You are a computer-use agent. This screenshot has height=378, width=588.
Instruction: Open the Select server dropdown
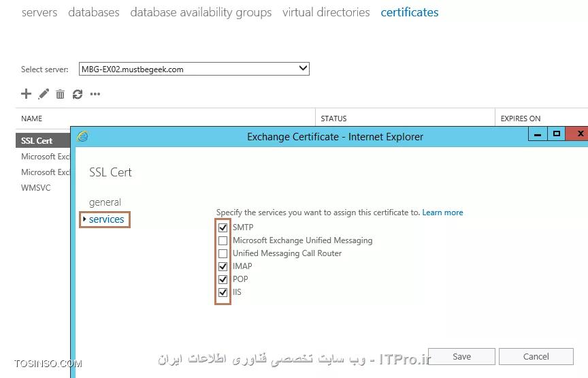(x=194, y=69)
